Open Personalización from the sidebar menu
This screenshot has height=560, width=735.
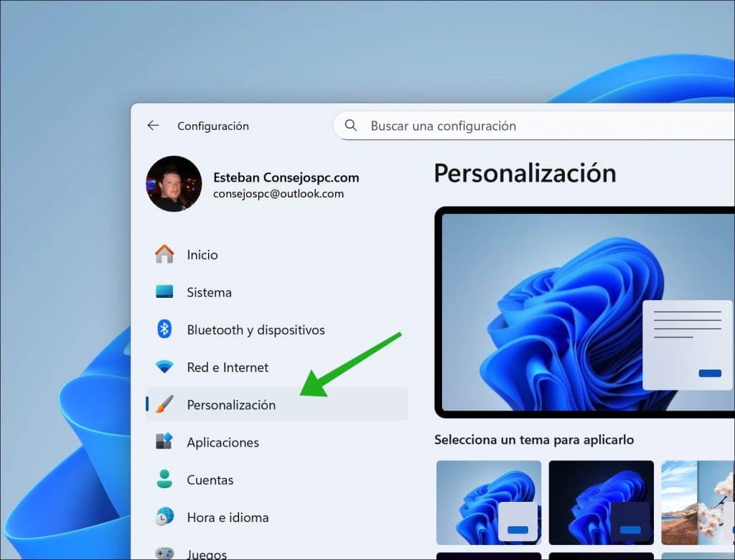coord(230,404)
